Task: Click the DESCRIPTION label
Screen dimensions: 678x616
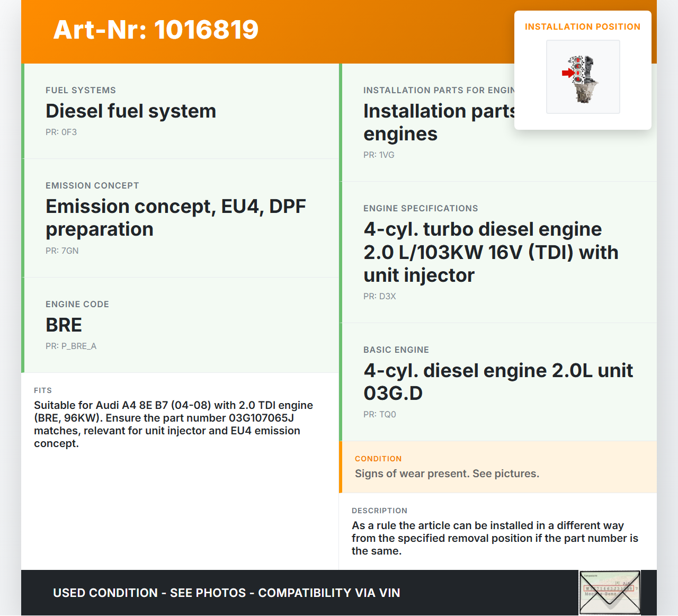Action: [380, 511]
